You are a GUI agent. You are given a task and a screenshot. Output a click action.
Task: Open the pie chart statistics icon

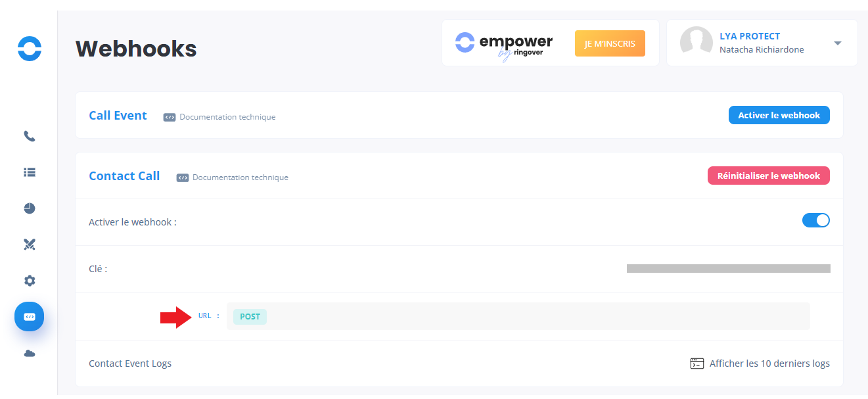(x=30, y=208)
